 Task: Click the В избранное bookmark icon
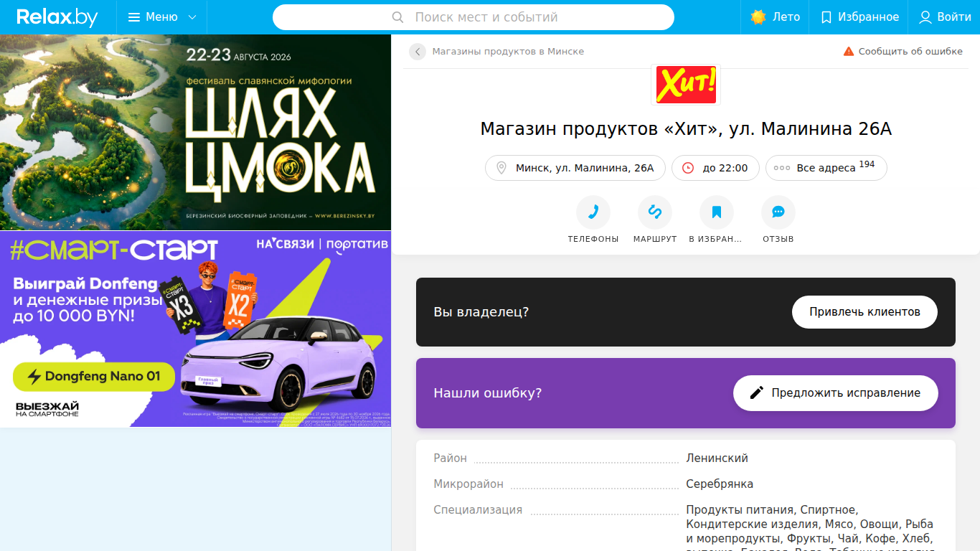click(717, 212)
